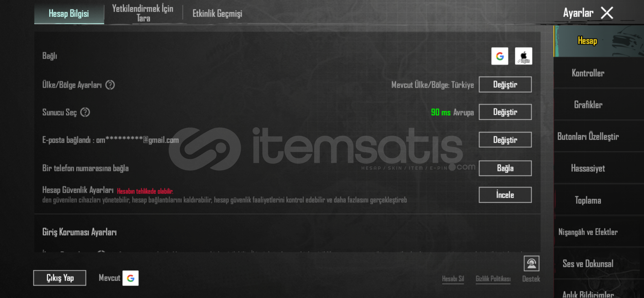Open the Destek support icon

[x=531, y=264]
